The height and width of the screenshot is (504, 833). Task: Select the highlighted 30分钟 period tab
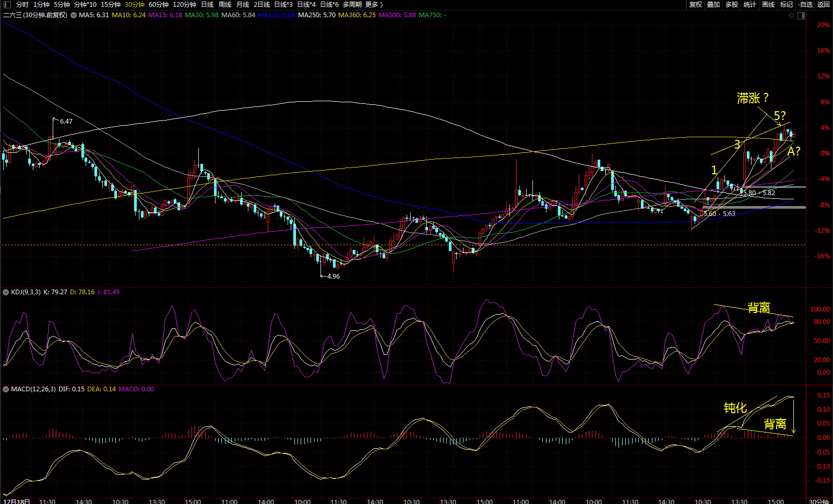(135, 5)
